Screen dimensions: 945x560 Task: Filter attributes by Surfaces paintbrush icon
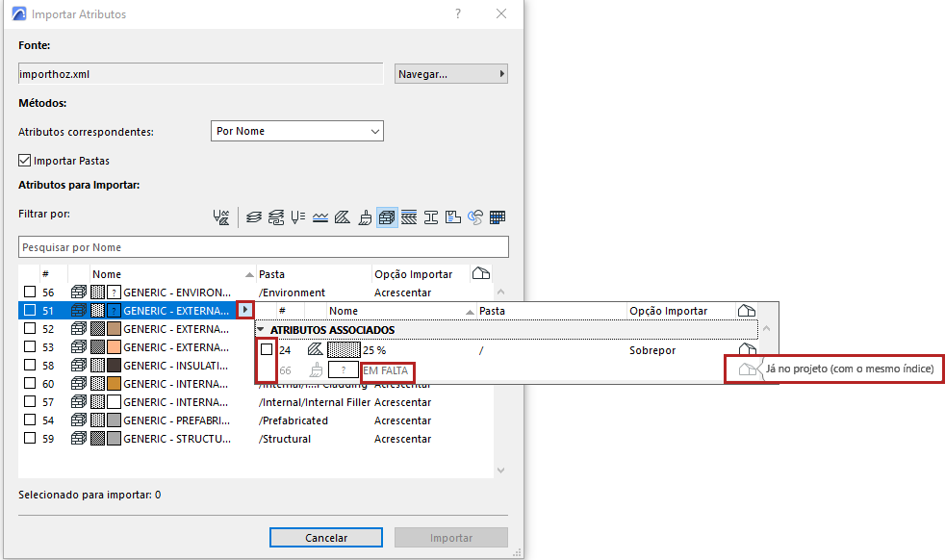[364, 216]
